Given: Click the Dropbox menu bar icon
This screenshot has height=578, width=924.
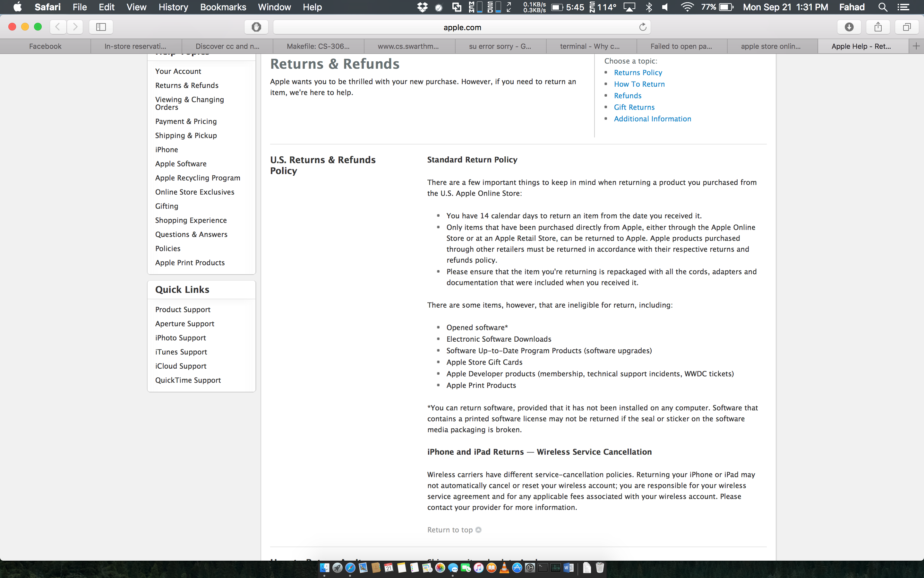Looking at the screenshot, I should pyautogui.click(x=422, y=7).
